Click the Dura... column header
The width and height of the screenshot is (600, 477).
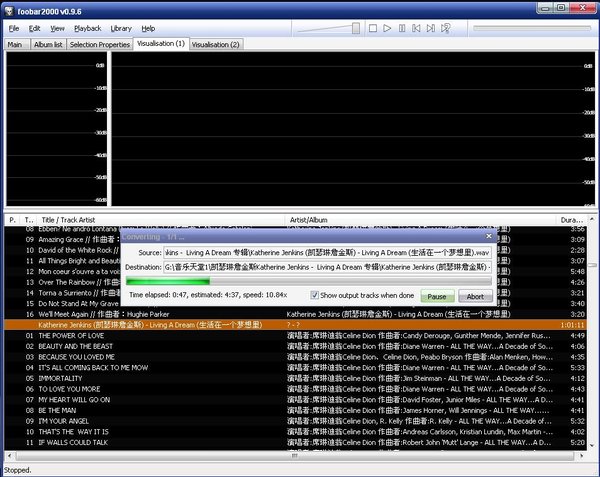[x=572, y=220]
